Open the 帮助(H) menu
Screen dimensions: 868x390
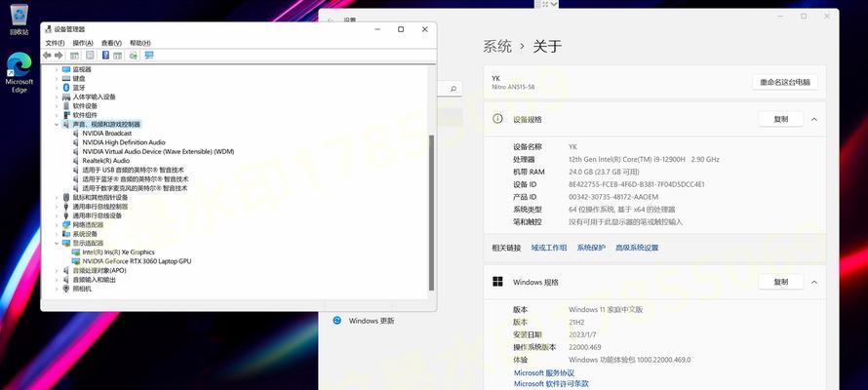point(140,43)
